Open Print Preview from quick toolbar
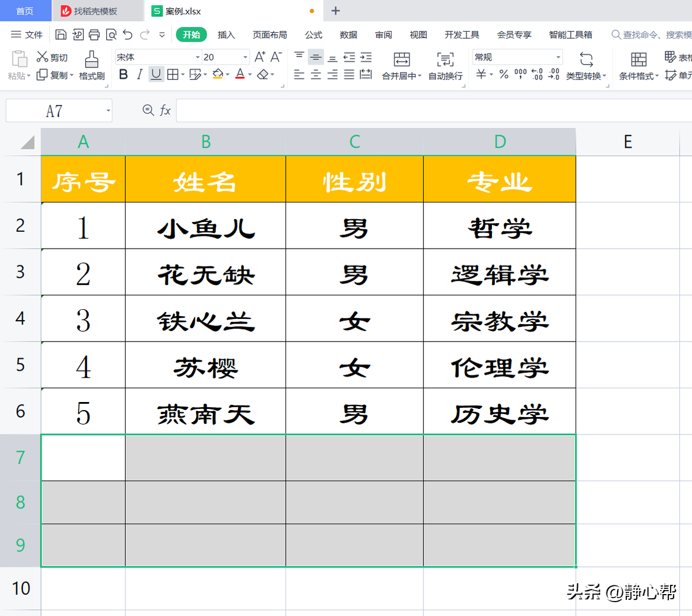 coord(111,35)
